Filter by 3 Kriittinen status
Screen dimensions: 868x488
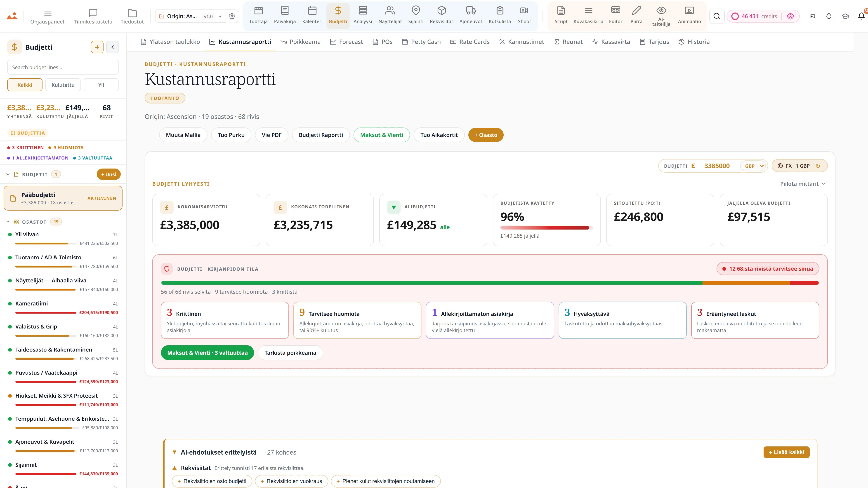point(26,148)
